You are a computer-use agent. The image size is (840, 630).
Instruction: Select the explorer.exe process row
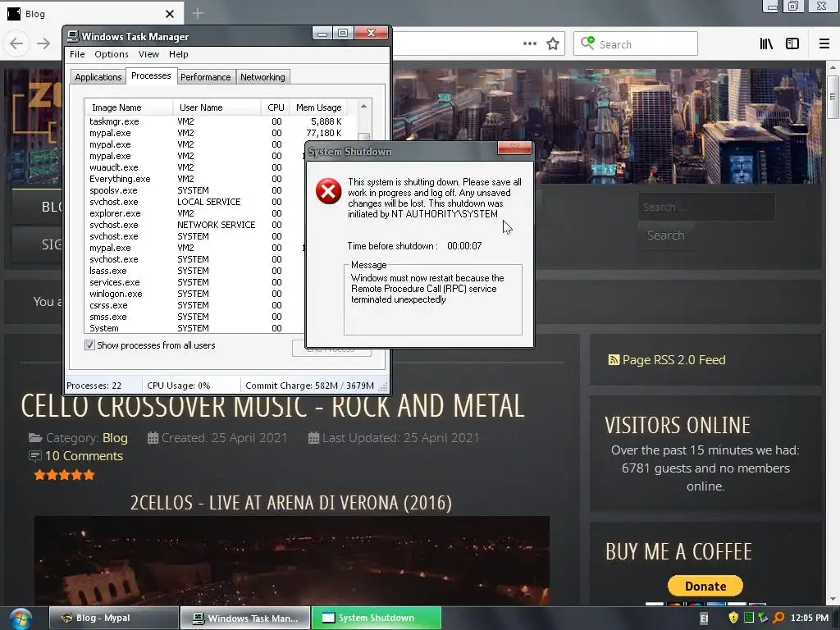(195, 213)
